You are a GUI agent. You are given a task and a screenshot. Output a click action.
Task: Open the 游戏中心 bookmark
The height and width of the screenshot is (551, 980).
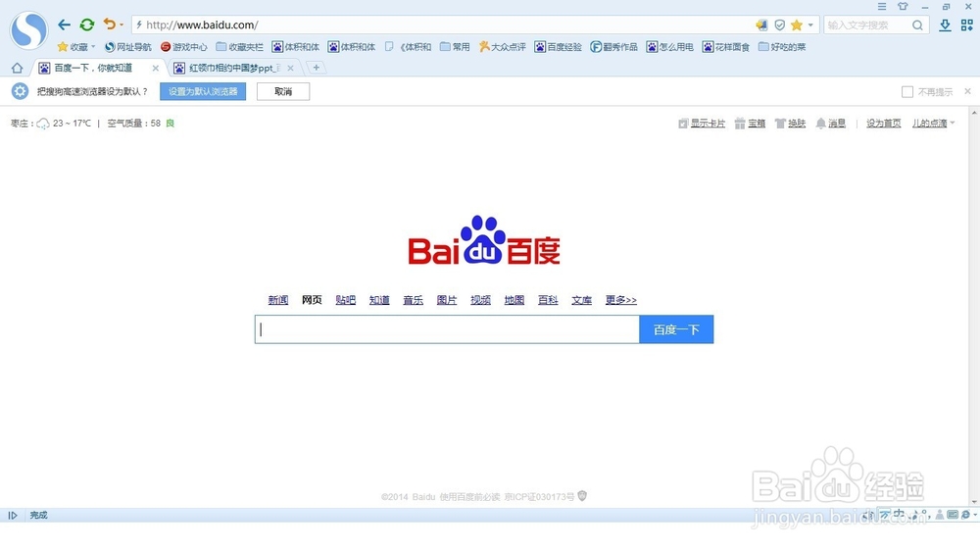(x=184, y=47)
